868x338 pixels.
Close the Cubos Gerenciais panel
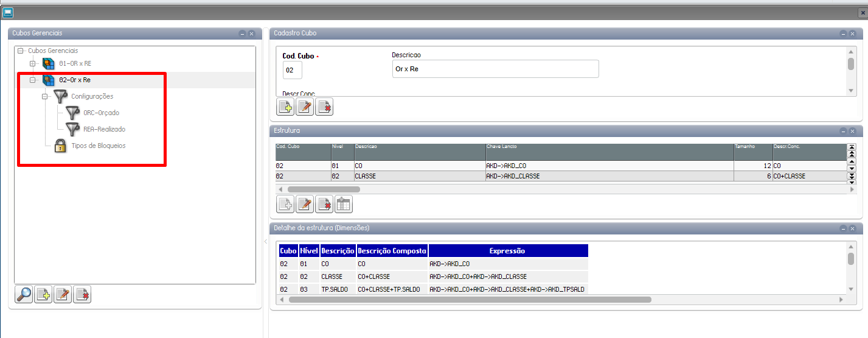tap(251, 33)
